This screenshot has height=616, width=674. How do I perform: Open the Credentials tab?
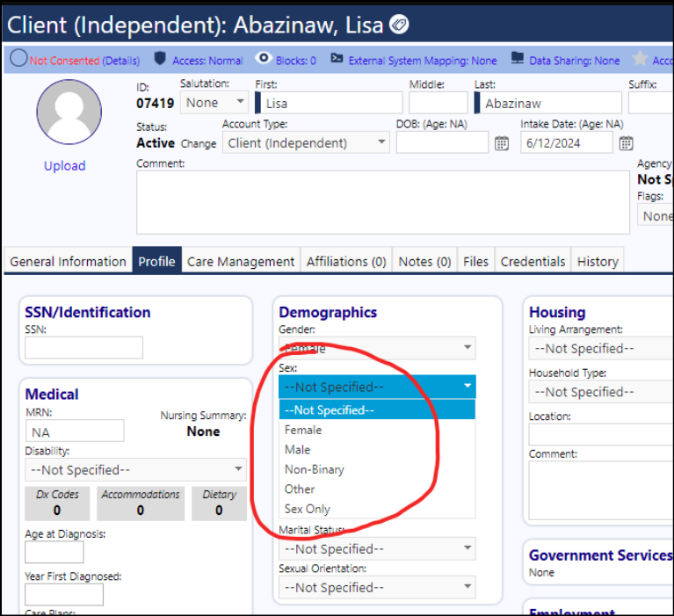[x=533, y=260]
